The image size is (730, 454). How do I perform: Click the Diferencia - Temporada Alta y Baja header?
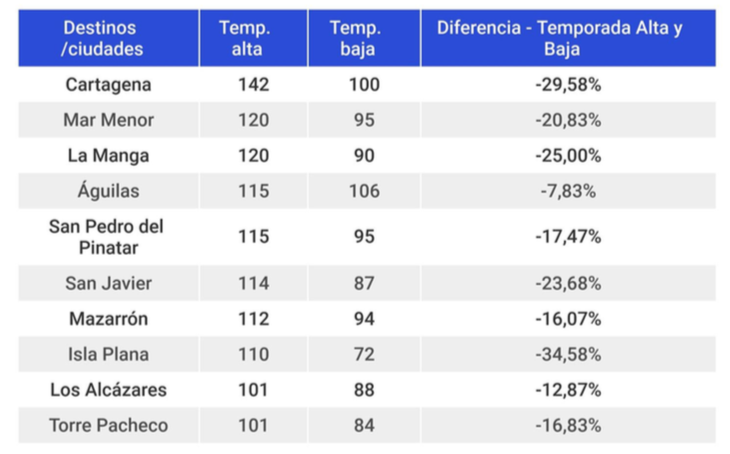point(568,38)
